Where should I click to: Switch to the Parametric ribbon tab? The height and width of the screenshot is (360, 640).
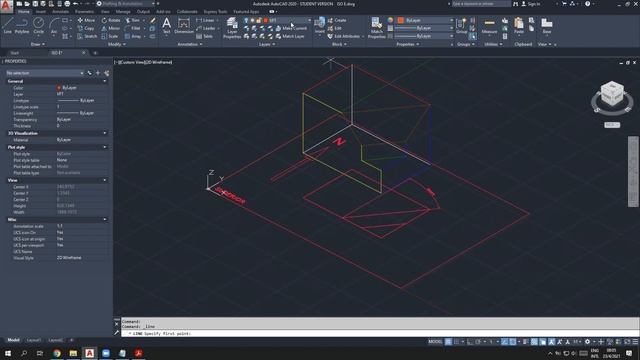(x=84, y=11)
